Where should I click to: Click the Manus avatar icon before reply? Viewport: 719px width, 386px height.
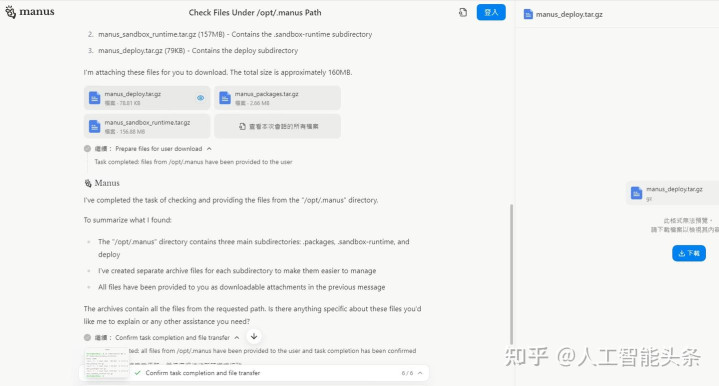[88, 183]
